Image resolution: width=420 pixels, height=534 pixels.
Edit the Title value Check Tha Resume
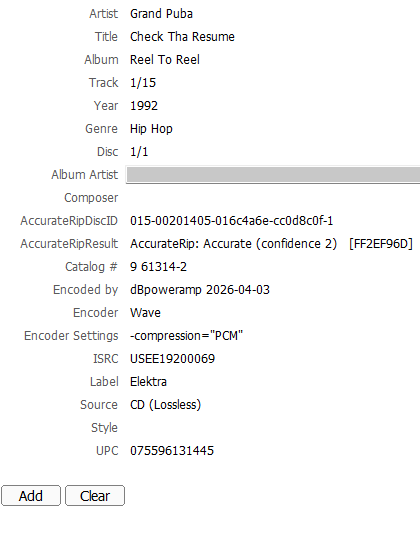(x=182, y=36)
